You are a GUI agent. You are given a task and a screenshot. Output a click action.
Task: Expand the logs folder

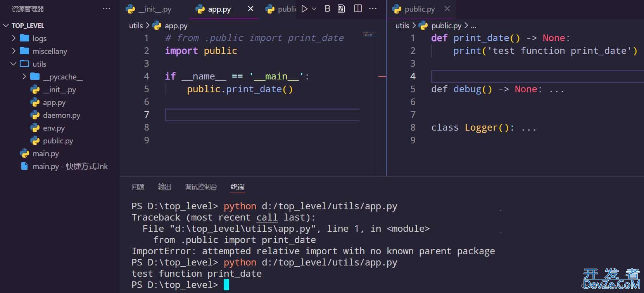point(14,38)
